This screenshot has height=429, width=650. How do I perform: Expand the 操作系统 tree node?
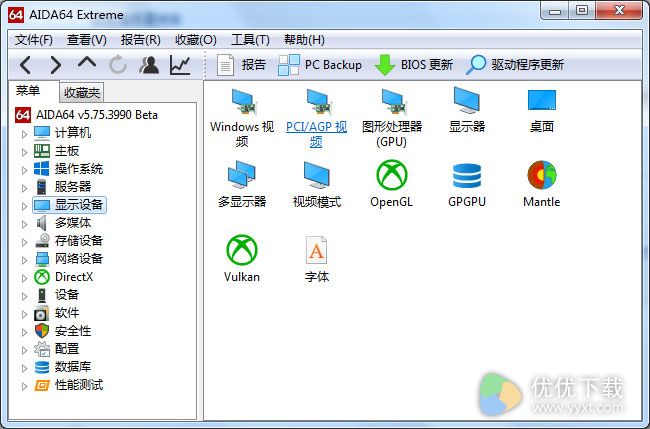[24, 170]
